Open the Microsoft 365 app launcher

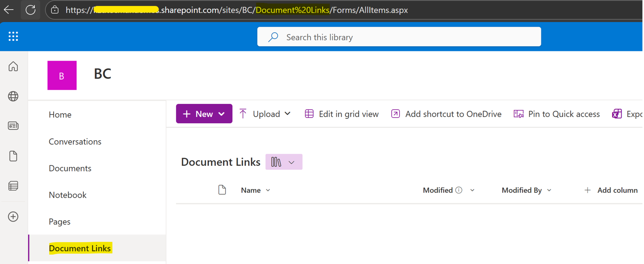click(x=13, y=36)
